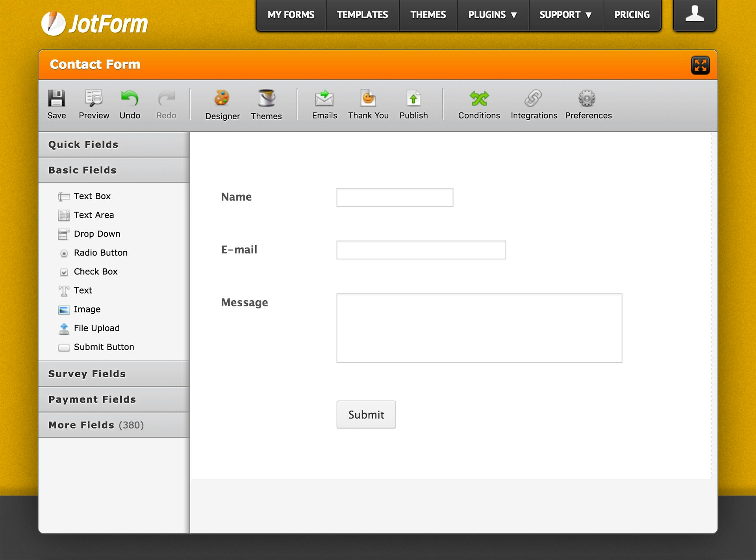This screenshot has width=756, height=560.
Task: Open Preferences gear icon
Action: tap(587, 98)
